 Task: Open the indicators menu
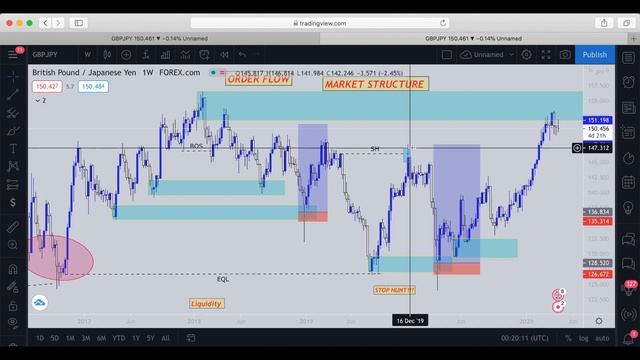pos(146,54)
